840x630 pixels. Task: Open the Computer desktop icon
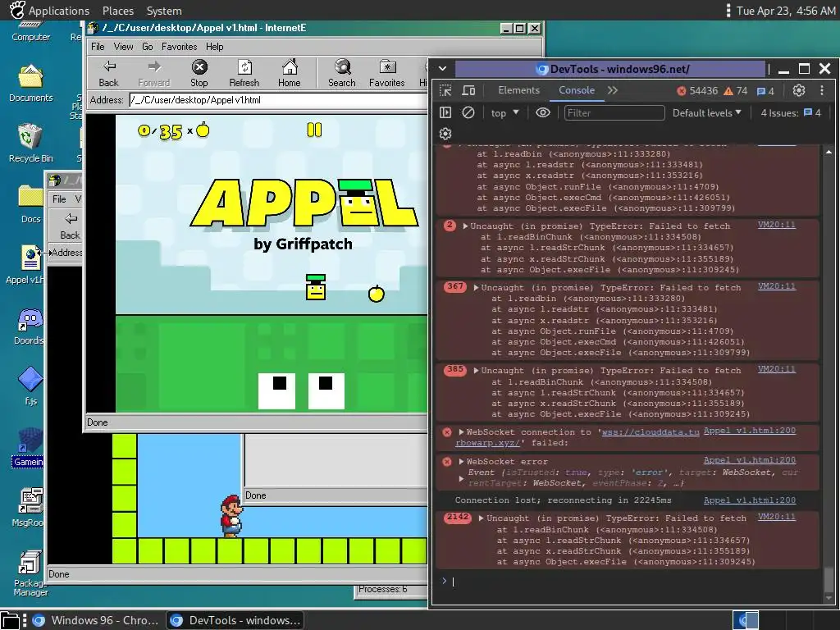pos(30,32)
